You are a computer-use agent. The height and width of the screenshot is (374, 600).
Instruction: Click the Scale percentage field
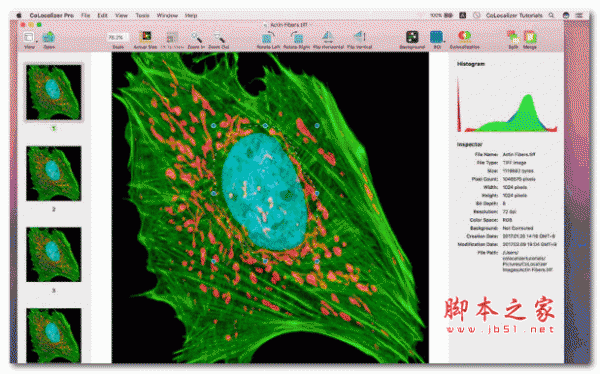[117, 38]
